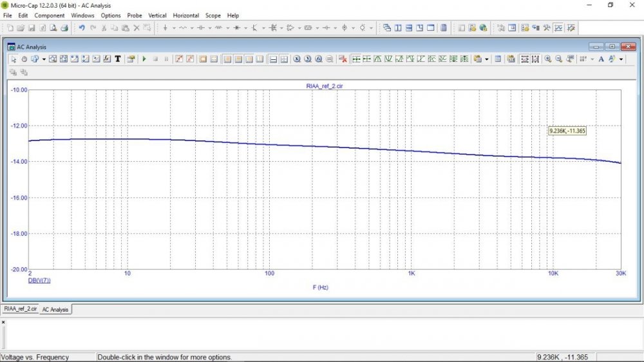Select the pointer Select mode tool

coord(14,59)
